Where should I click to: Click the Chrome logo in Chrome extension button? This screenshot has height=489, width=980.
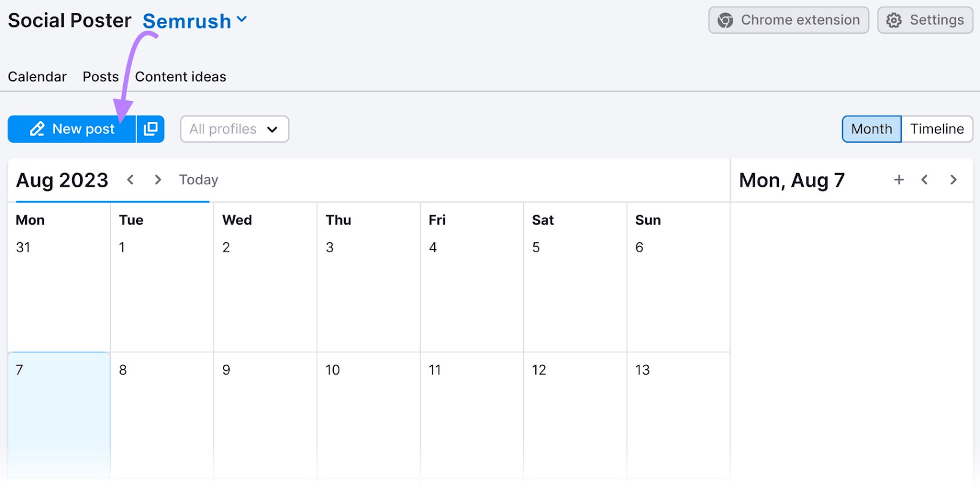(725, 20)
